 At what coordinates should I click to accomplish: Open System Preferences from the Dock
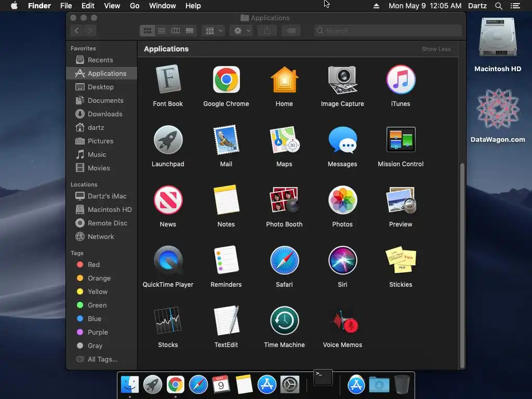tap(290, 385)
